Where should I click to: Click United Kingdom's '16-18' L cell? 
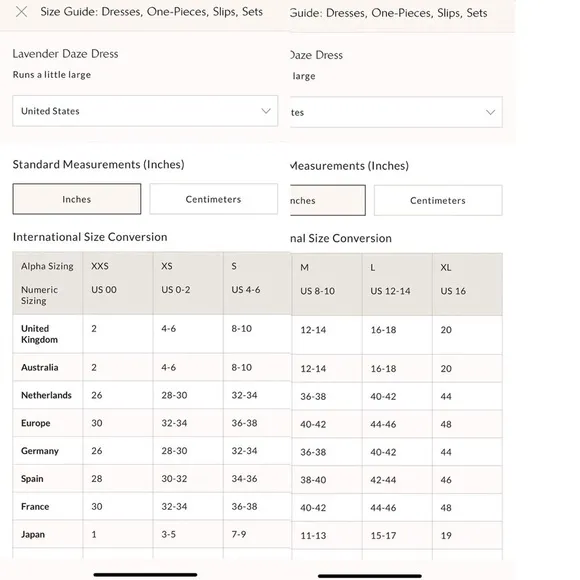383,330
